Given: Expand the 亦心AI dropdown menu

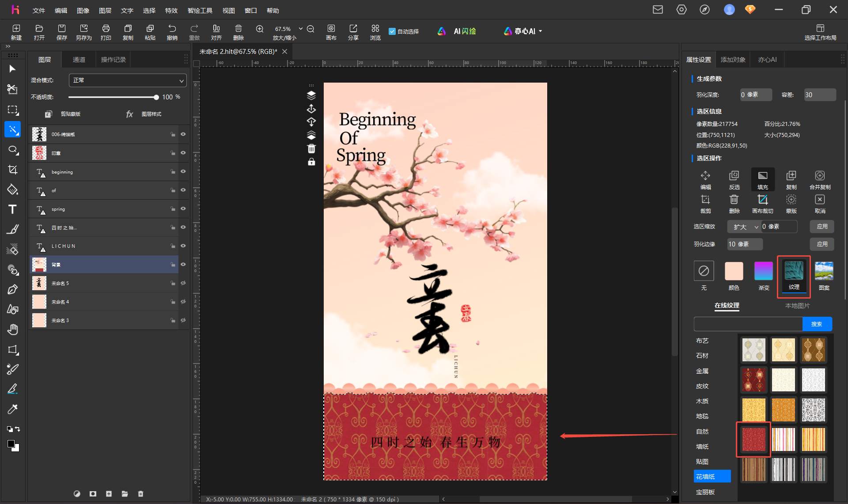Looking at the screenshot, I should [540, 31].
